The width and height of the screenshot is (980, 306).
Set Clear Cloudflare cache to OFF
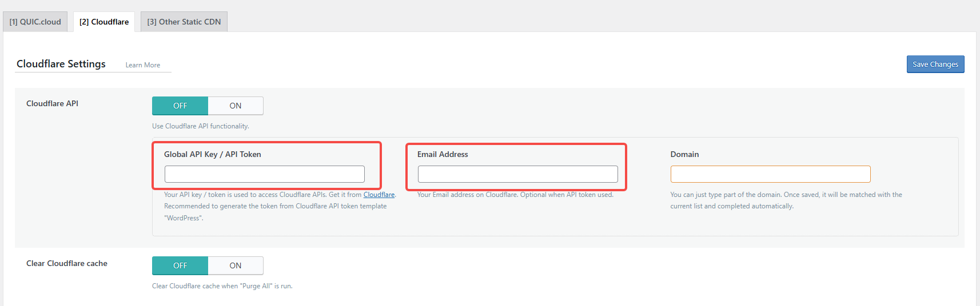180,265
